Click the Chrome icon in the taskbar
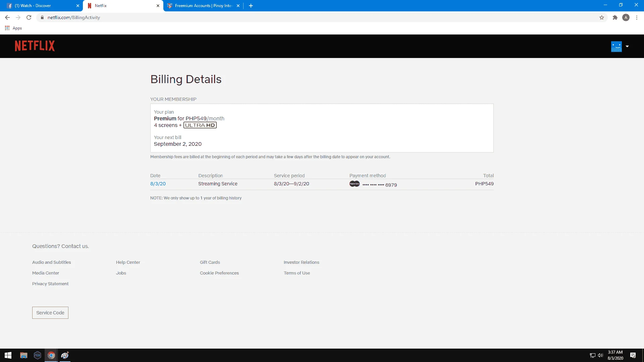The image size is (644, 362). pos(51,355)
